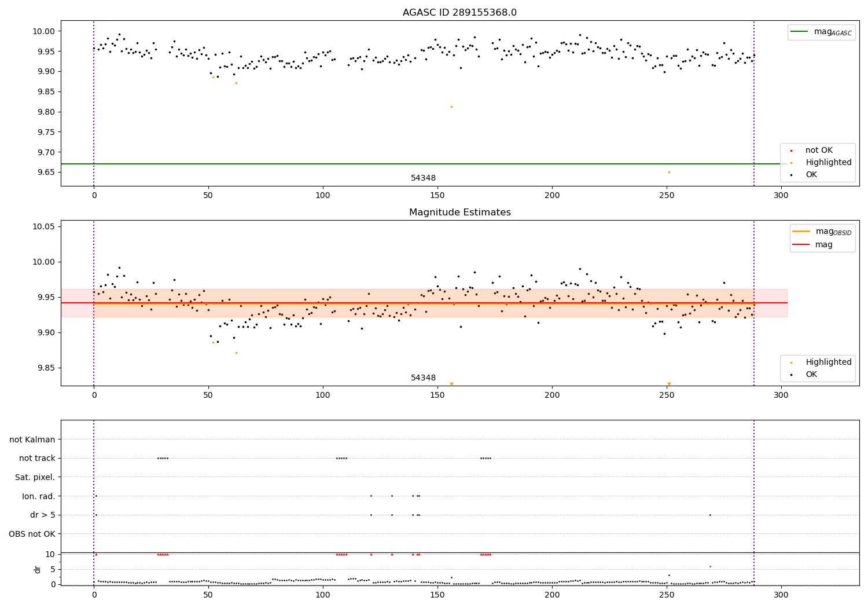
Task: Click the '9.80' y-tick in top panel
Action: (46, 112)
